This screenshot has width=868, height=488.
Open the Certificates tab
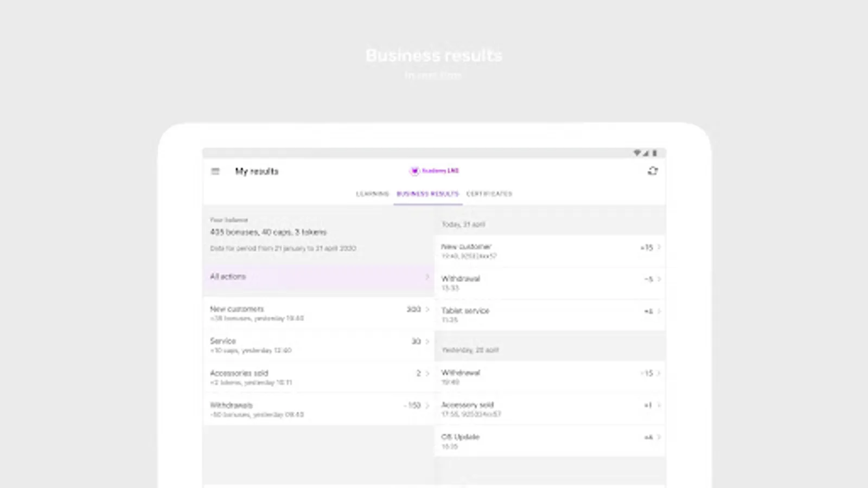(x=489, y=194)
